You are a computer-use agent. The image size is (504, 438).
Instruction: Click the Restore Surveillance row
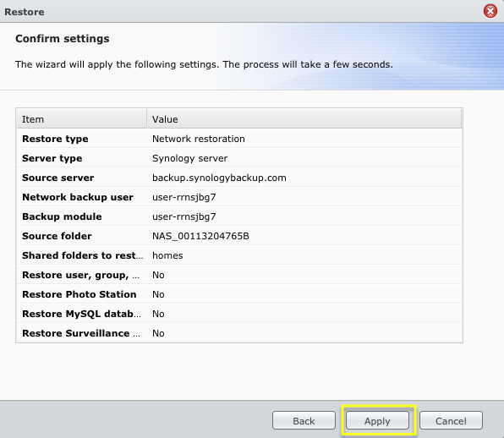pyautogui.click(x=239, y=333)
